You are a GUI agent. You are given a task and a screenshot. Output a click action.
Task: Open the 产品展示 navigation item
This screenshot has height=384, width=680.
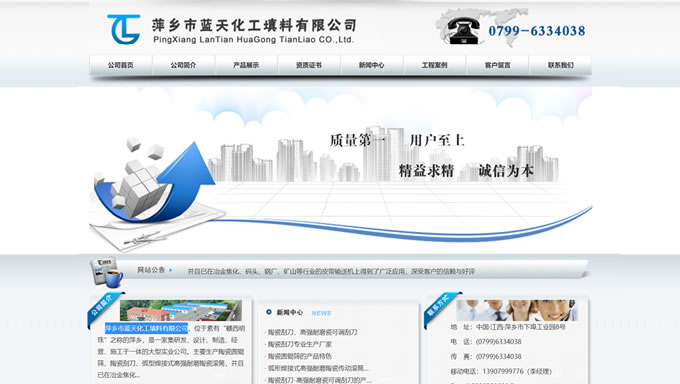tap(246, 65)
